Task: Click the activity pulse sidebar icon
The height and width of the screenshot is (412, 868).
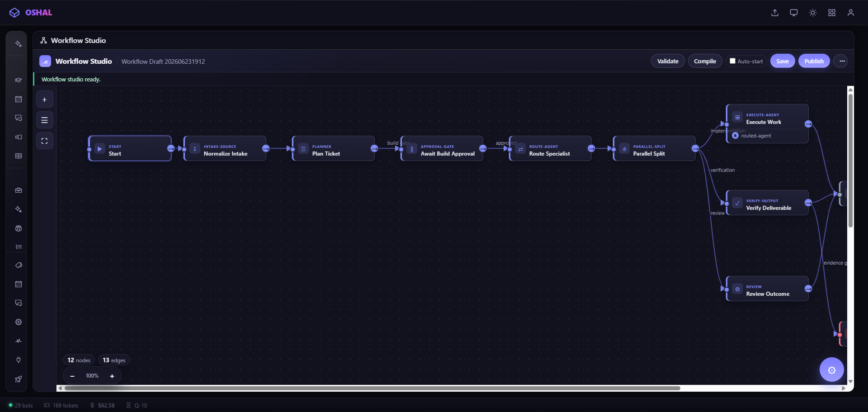Action: pos(19,341)
